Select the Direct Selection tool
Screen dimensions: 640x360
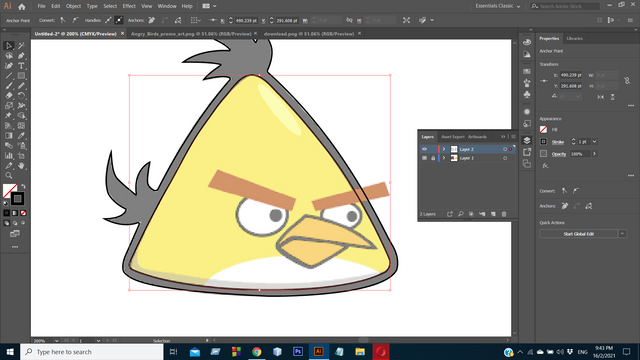coord(9,46)
